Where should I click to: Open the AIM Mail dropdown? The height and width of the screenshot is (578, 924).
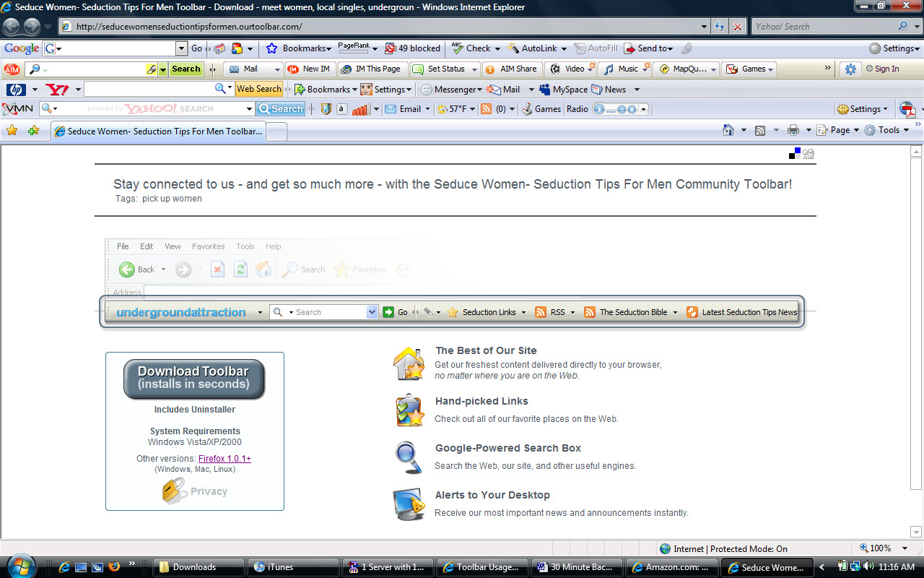pos(276,69)
